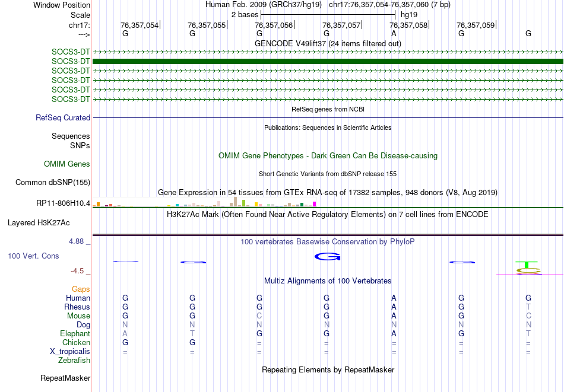Viewport: 564px width, 392px height.
Task: Click the tall blue G PhyloP conservation logo
Action: point(327,257)
